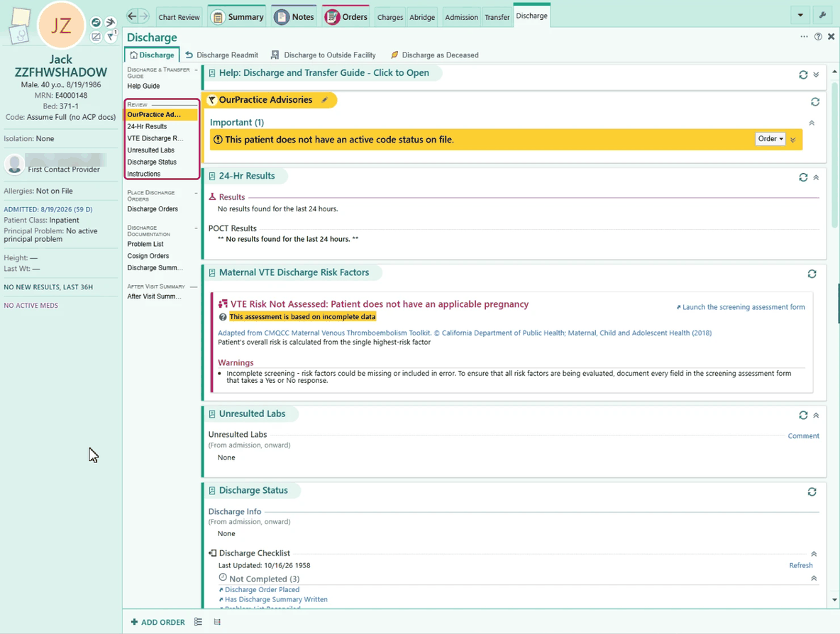The width and height of the screenshot is (840, 634).
Task: Refresh the Unresulted Labs section
Action: [x=803, y=415]
